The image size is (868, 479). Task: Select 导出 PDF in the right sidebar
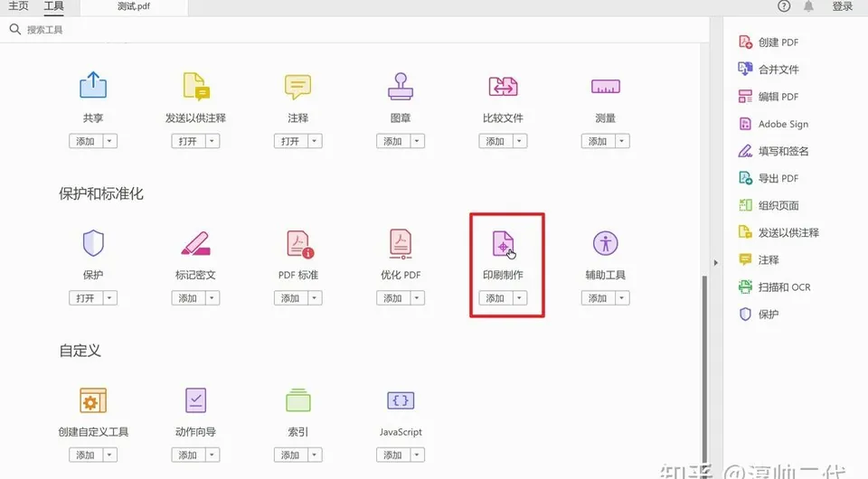coord(769,178)
